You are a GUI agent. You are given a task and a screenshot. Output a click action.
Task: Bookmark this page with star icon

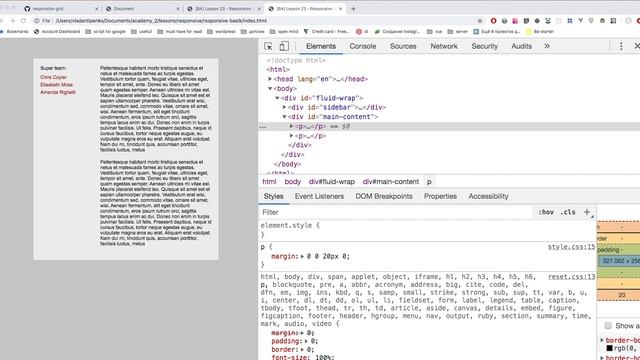480,21
